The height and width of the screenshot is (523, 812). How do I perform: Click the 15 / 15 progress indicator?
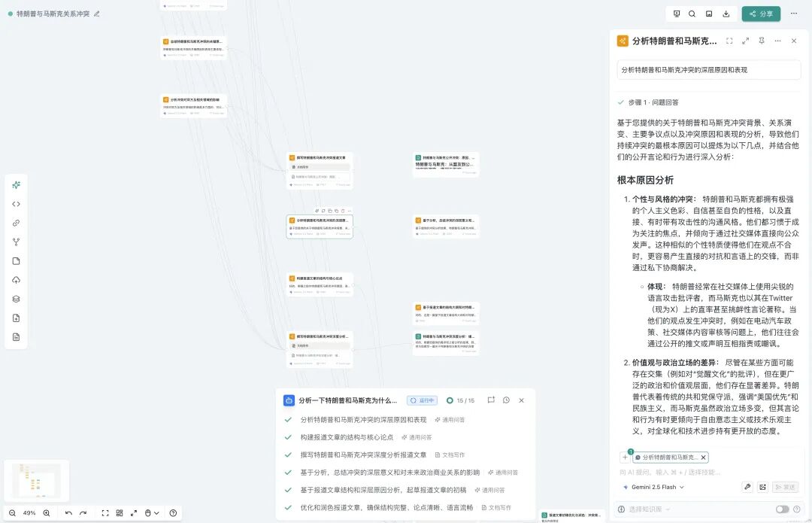[x=460, y=400]
